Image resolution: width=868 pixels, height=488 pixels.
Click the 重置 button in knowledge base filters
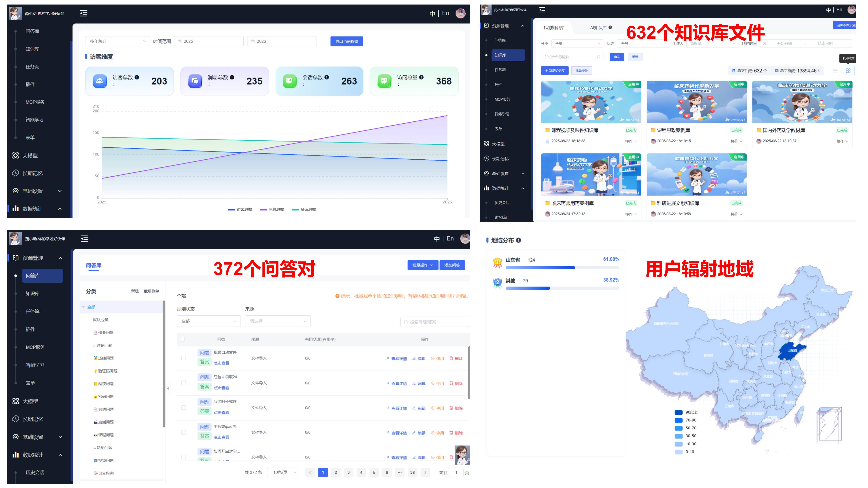pyautogui.click(x=635, y=57)
